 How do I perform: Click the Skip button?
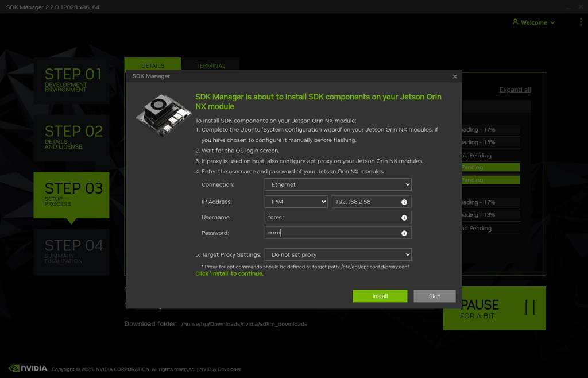click(435, 296)
